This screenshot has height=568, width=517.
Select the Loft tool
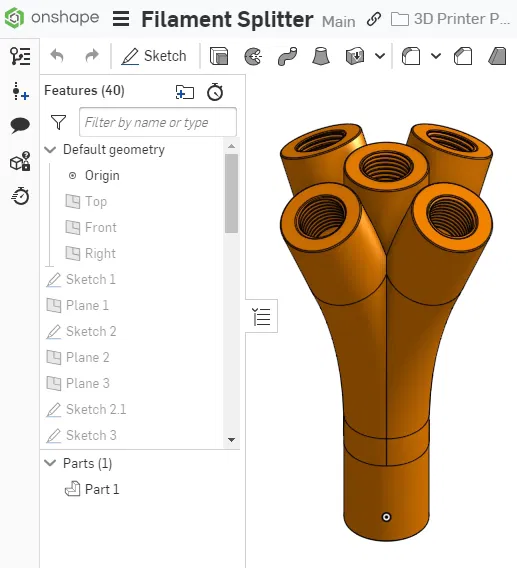(321, 56)
